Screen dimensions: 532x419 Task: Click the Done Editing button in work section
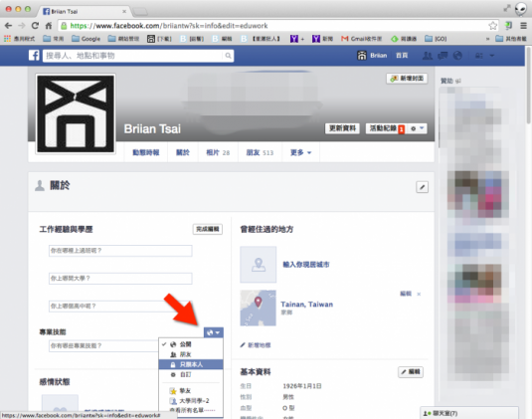(207, 229)
